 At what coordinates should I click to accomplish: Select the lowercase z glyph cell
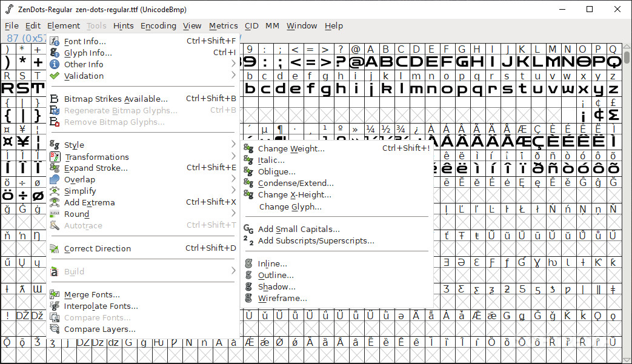coord(613,88)
